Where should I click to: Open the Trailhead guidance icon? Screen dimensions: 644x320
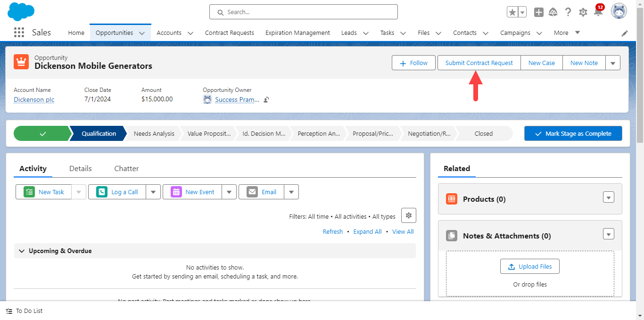(553, 12)
